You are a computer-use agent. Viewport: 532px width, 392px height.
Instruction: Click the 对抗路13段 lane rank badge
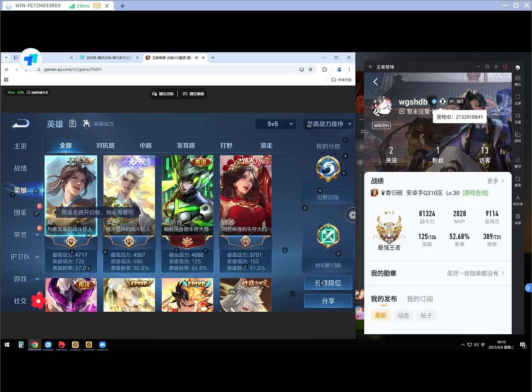click(x=328, y=236)
